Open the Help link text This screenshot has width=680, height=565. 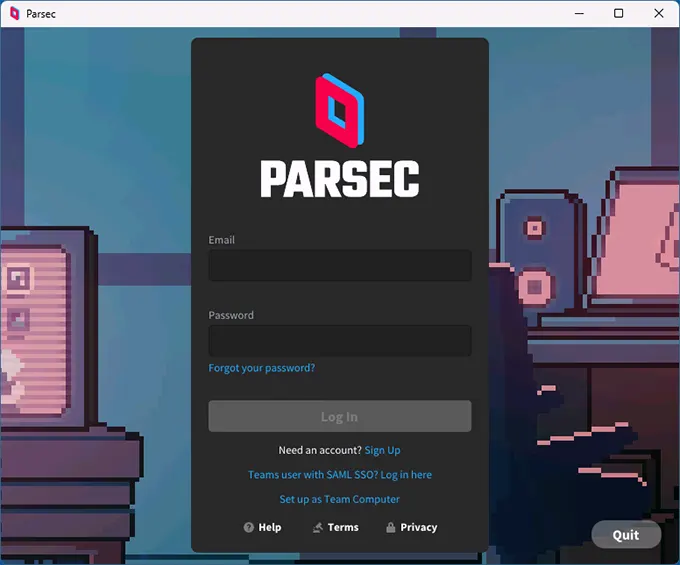point(270,527)
